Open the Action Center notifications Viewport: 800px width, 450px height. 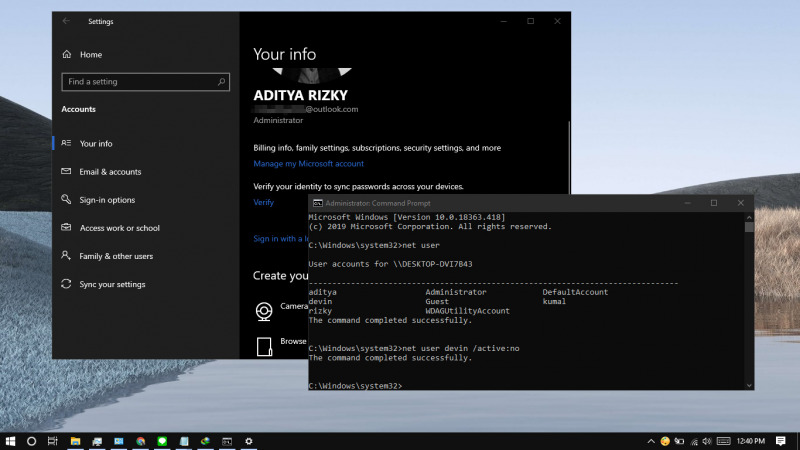tap(781, 441)
